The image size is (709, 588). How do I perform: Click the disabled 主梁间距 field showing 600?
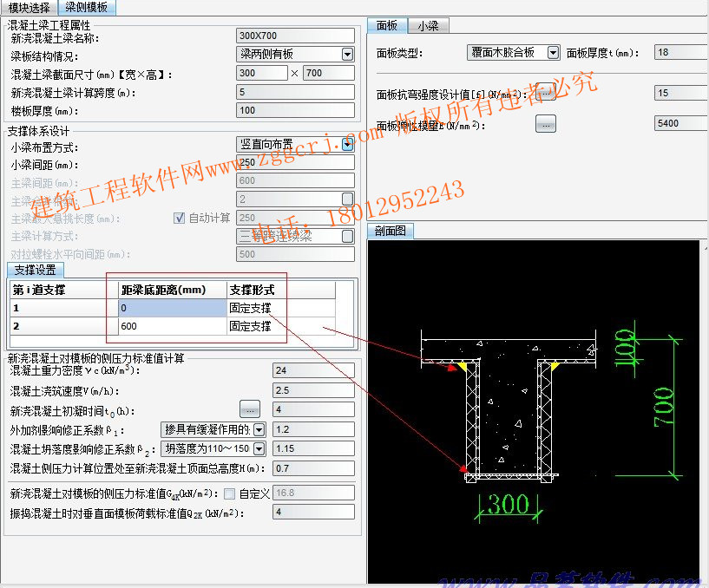295,180
